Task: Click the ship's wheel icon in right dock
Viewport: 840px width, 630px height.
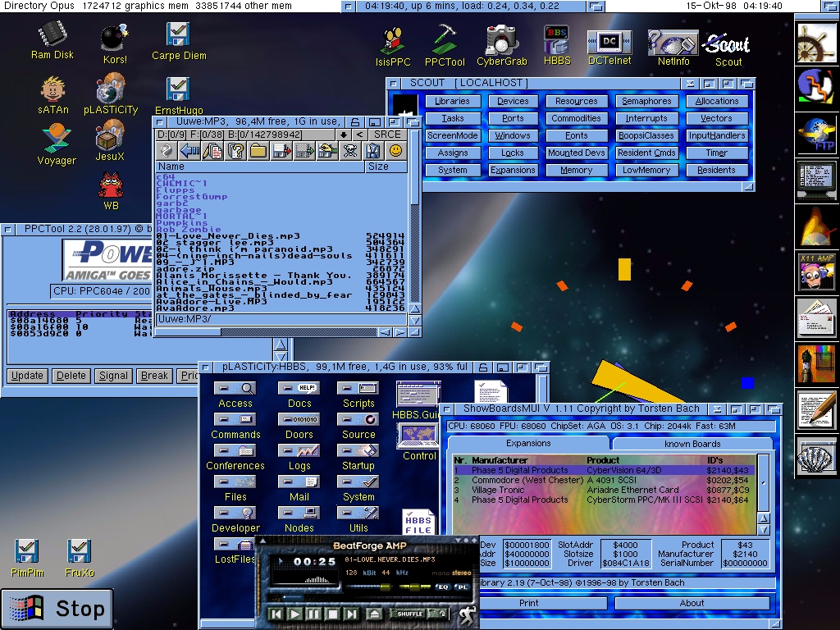Action: point(816,43)
